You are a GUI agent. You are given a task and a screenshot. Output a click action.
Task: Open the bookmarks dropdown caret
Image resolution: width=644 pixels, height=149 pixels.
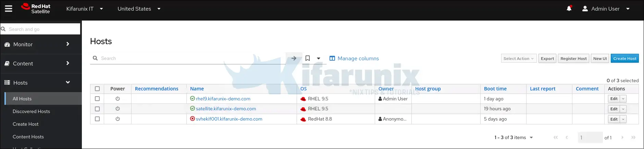click(319, 59)
